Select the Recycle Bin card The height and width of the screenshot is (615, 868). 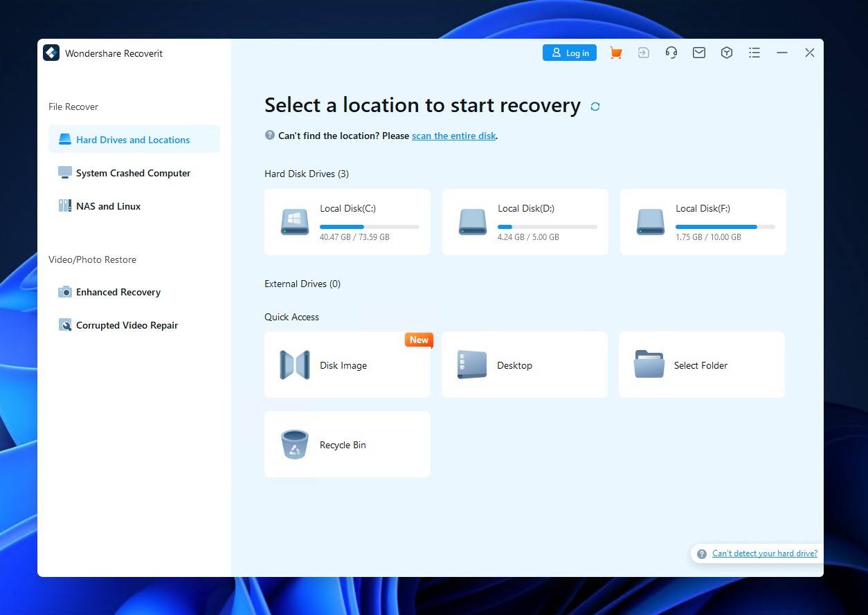tap(347, 444)
